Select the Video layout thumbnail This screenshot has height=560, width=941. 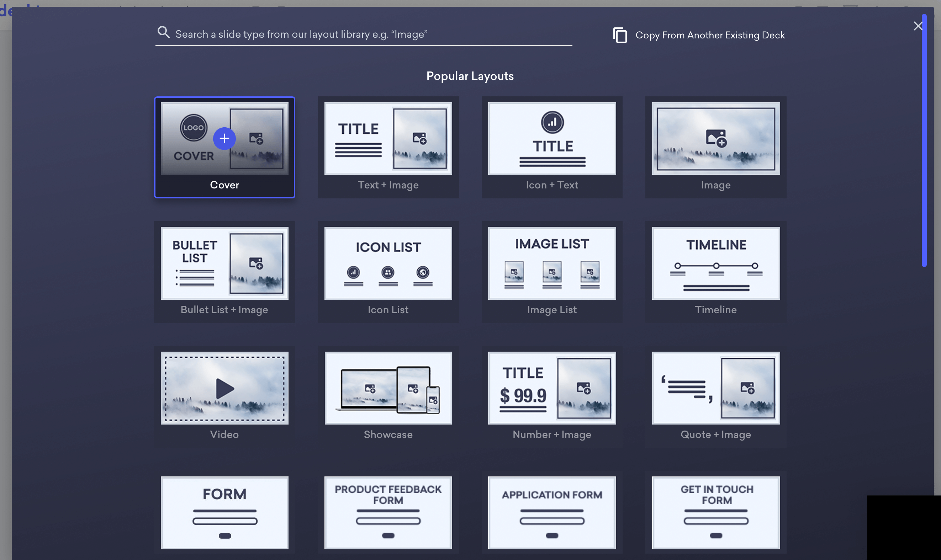pyautogui.click(x=224, y=388)
